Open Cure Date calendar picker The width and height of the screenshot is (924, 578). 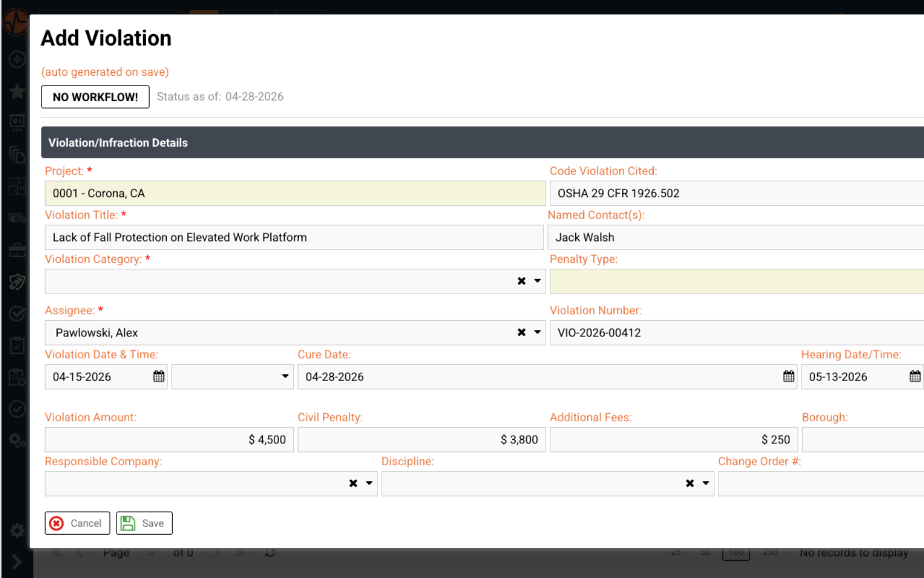pyautogui.click(x=788, y=376)
